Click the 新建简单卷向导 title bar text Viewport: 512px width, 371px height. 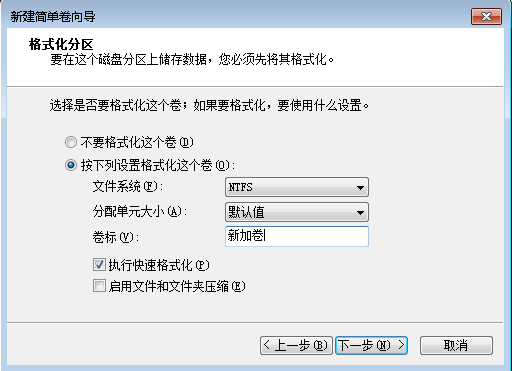(53, 16)
